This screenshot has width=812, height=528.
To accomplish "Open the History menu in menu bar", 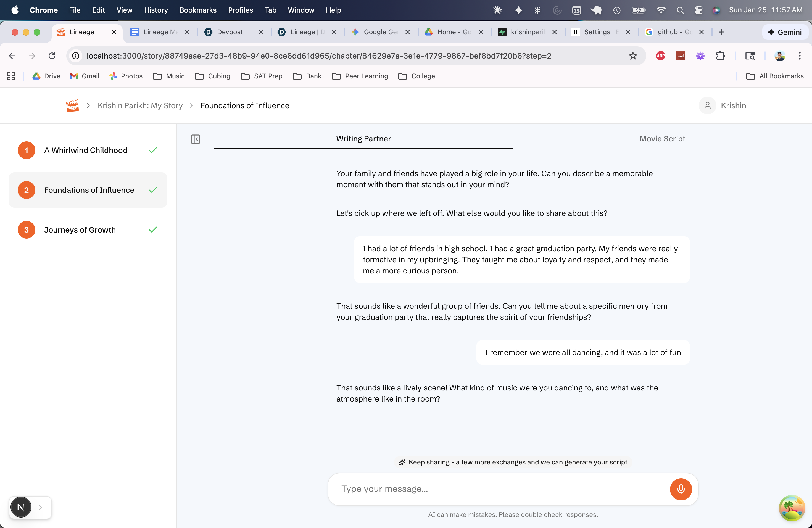I will coord(156,10).
